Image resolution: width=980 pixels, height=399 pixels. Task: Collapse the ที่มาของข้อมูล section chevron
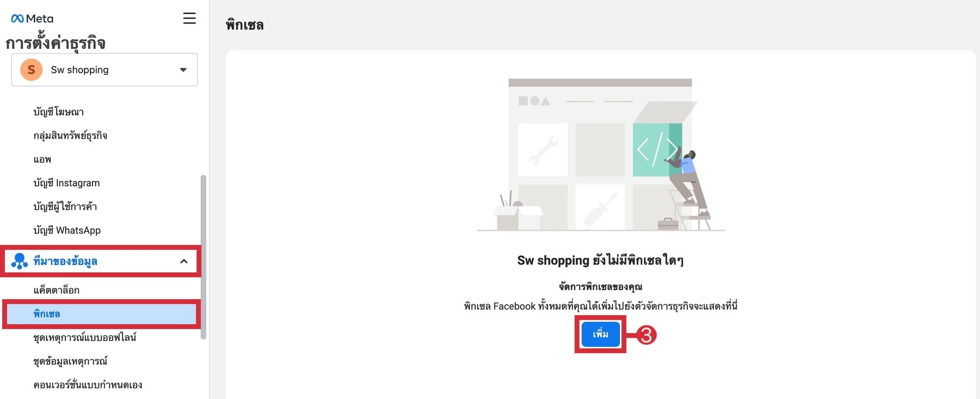[x=184, y=262]
